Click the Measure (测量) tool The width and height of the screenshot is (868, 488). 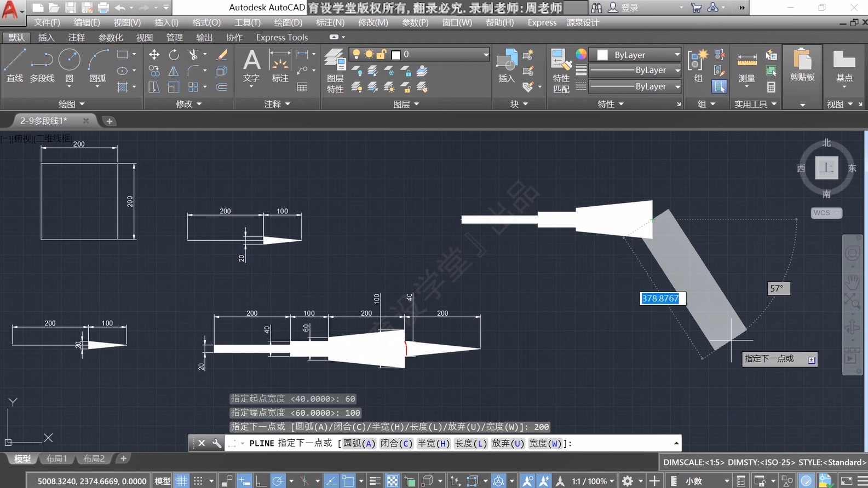(x=747, y=67)
